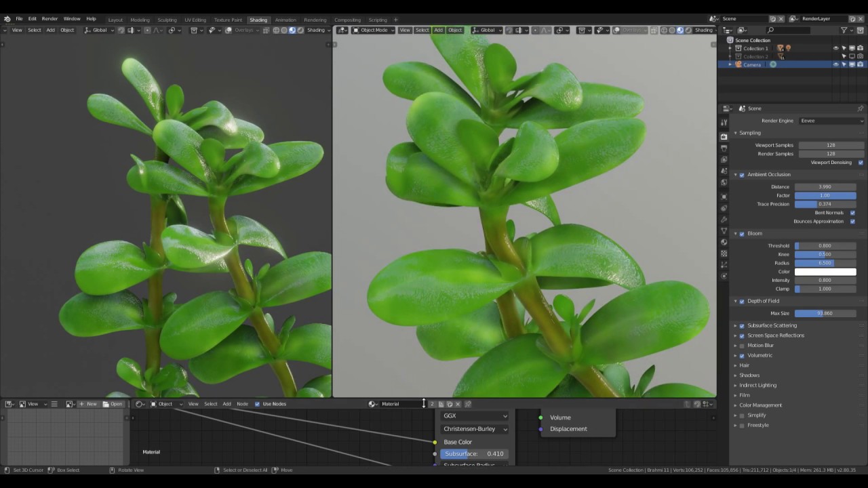Viewport: 868px width, 488px height.
Task: Adjust the Subsurface 0.410 slider
Action: 474,453
